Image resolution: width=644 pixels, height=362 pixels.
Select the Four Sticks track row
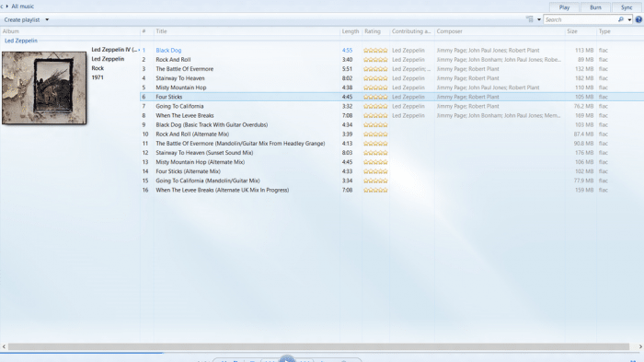392,97
